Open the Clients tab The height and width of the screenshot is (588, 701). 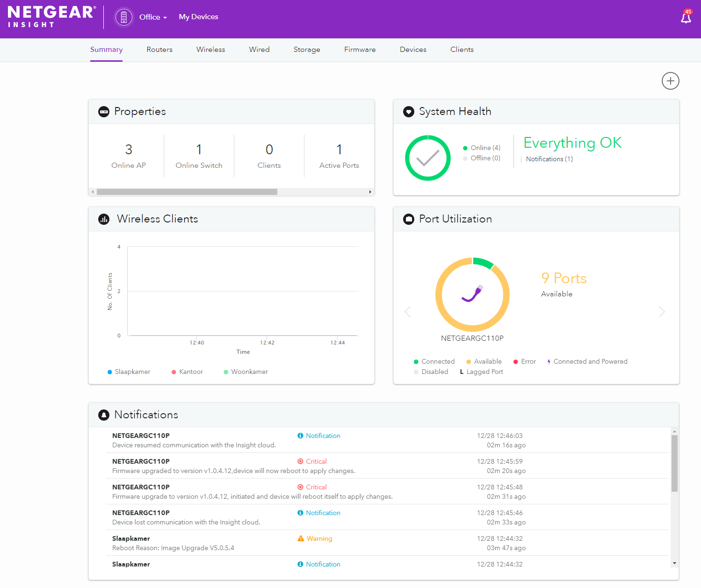[x=462, y=50]
